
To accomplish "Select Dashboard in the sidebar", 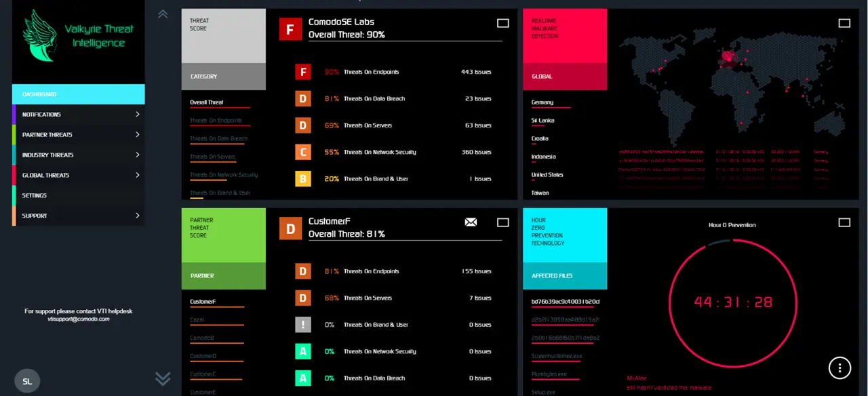I will 78,94.
